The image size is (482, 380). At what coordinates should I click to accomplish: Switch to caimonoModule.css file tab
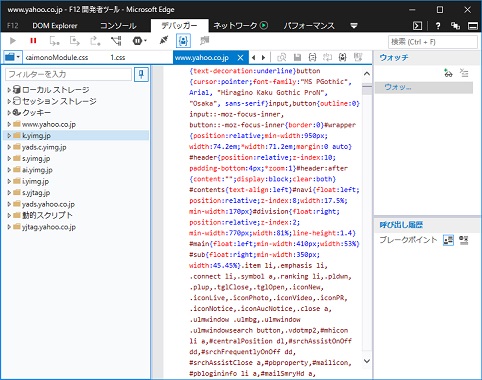click(x=57, y=57)
